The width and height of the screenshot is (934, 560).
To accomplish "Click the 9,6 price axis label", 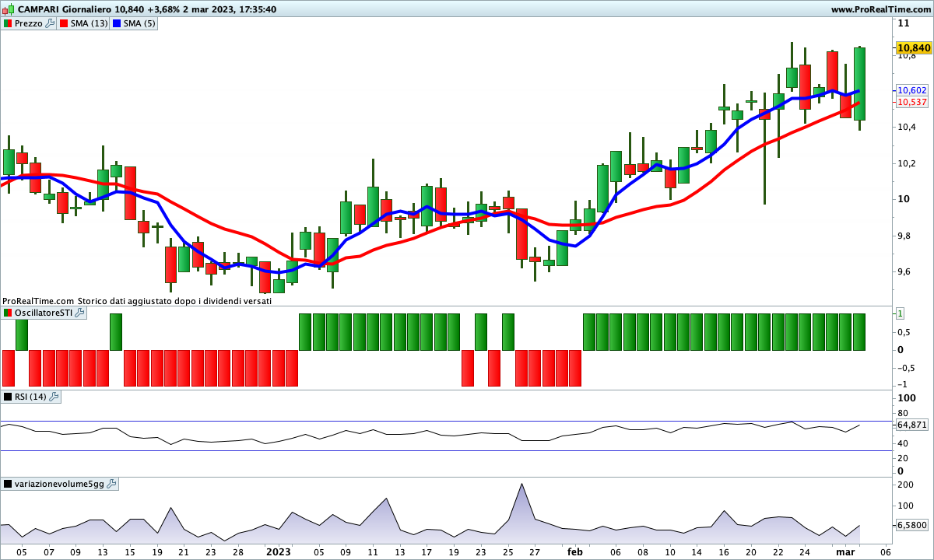I will click(905, 271).
